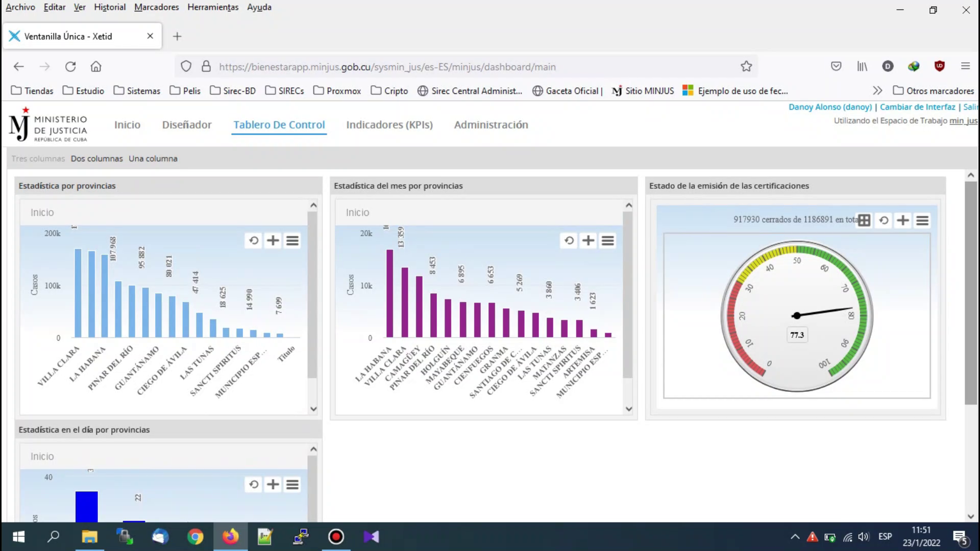Open Firefox application hamburger menu
Viewport: 980px width, 551px height.
965,66
